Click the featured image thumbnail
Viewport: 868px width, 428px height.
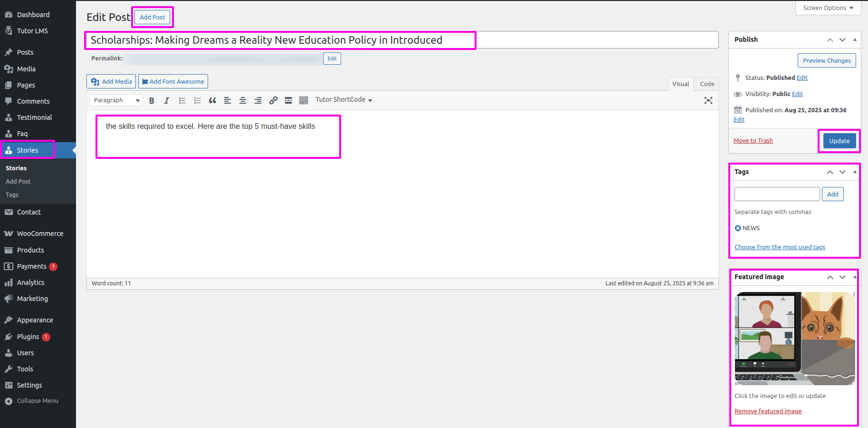[x=794, y=339]
